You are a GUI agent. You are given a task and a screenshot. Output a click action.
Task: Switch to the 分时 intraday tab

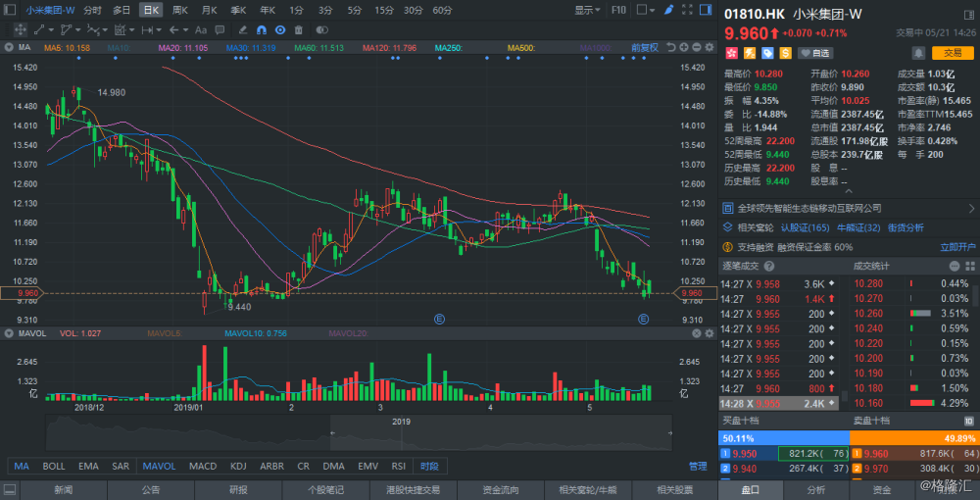92,10
